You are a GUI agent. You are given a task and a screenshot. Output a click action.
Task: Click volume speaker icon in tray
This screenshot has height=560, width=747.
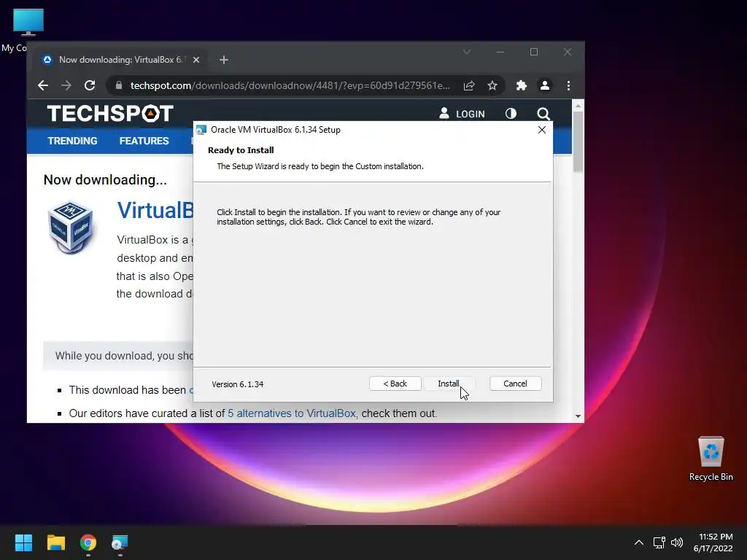click(x=676, y=542)
